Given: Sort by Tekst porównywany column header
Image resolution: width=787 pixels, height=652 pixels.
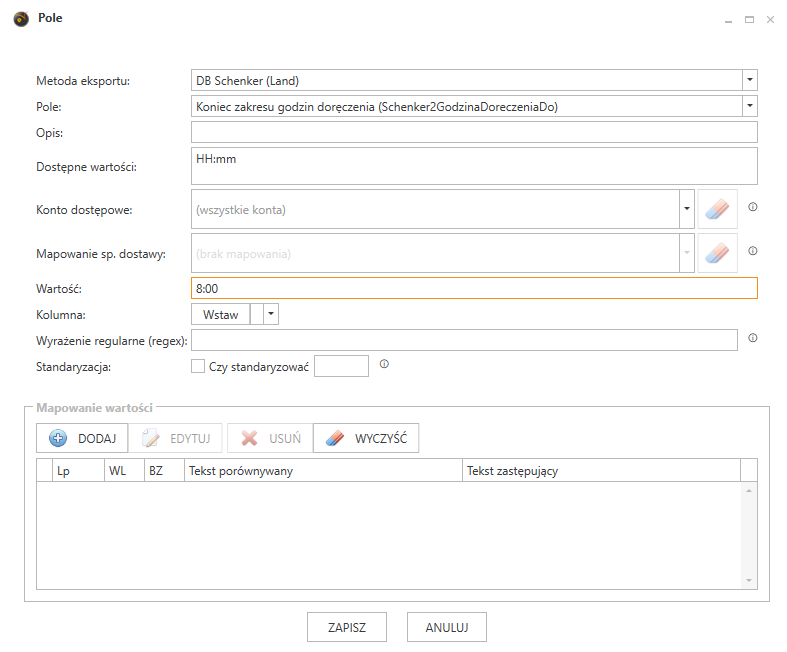Looking at the screenshot, I should point(323,470).
